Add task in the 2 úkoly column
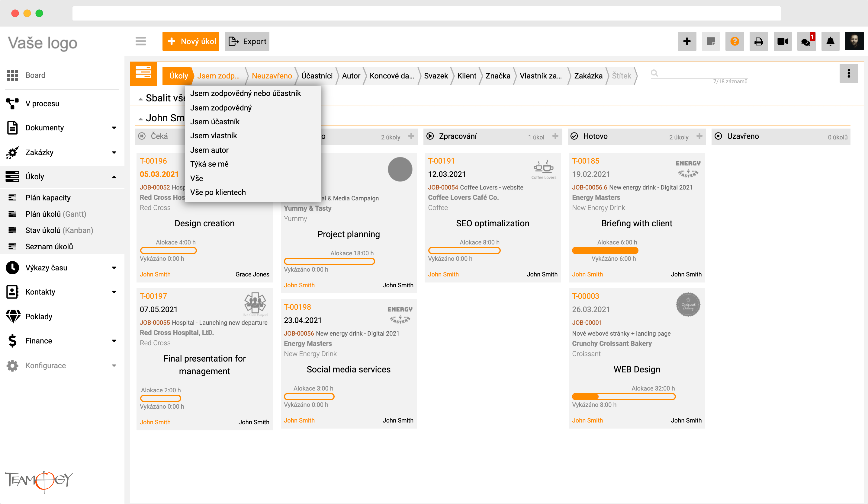This screenshot has height=504, width=868. (x=411, y=136)
